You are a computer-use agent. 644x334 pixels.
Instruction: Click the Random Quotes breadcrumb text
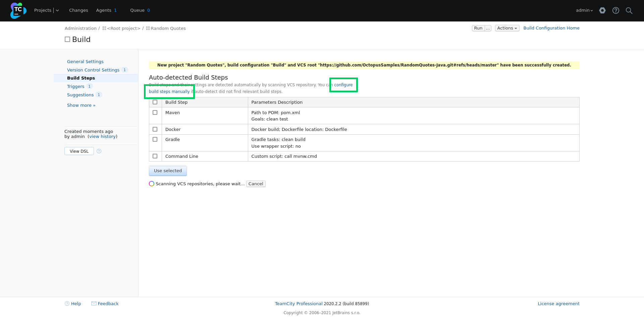(x=168, y=29)
